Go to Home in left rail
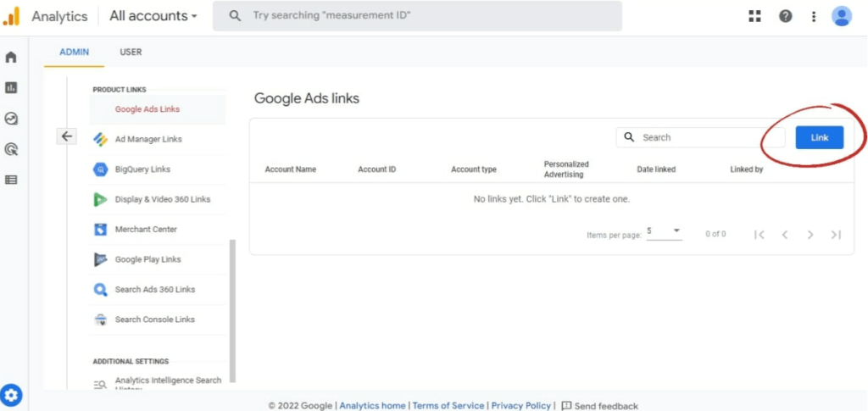This screenshot has height=411, width=868. tap(11, 58)
